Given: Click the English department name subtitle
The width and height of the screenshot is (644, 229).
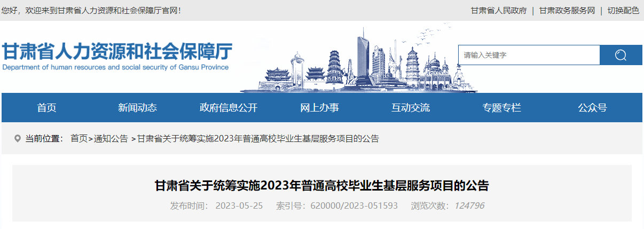Looking at the screenshot, I should coord(115,67).
